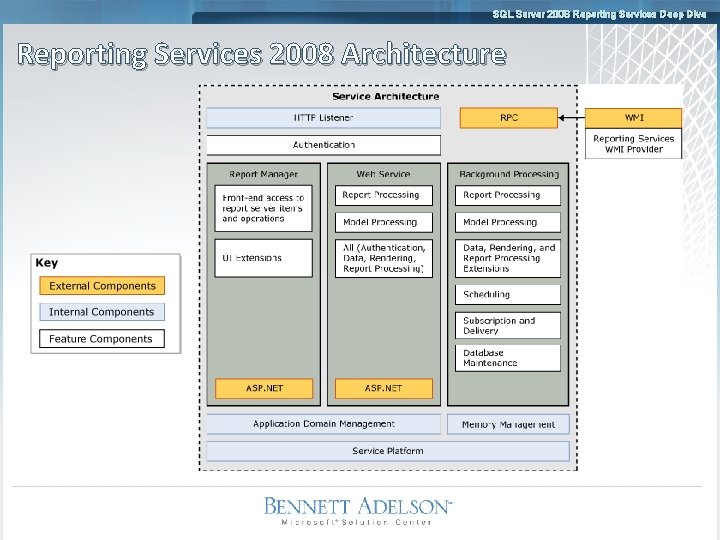Click the Service Platform bar

(x=388, y=451)
